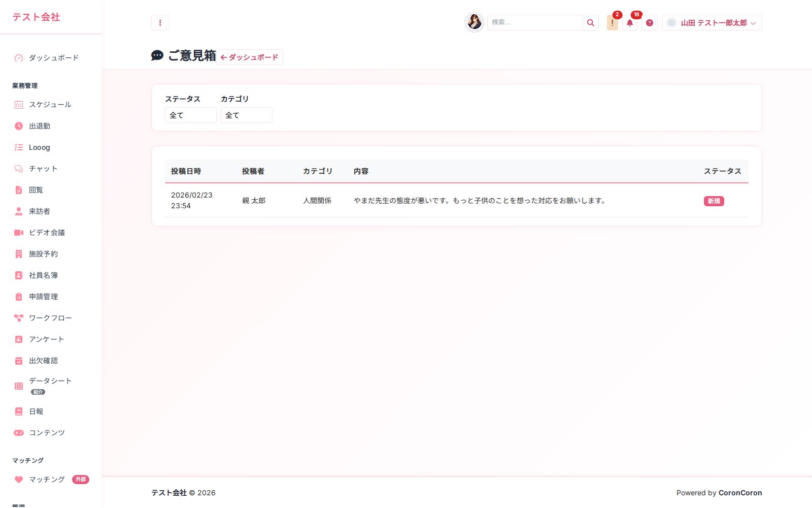812x508 pixels.
Task: Open 出退勤 menu item
Action: tap(51, 126)
